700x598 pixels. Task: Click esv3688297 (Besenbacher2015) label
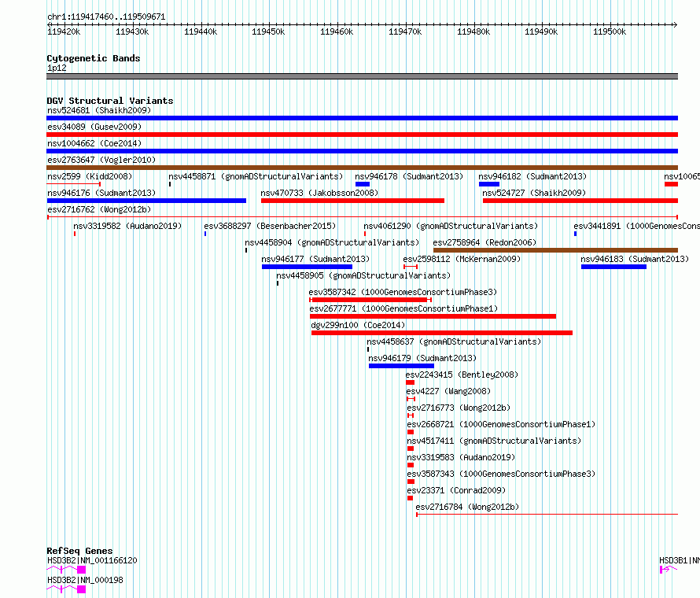[270, 226]
